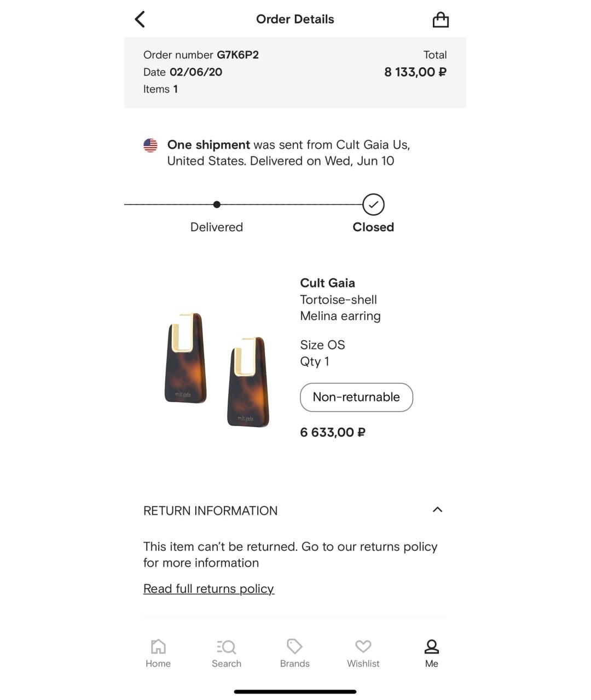This screenshot has height=700, width=591.
Task: Tap the United States flag icon
Action: point(150,145)
